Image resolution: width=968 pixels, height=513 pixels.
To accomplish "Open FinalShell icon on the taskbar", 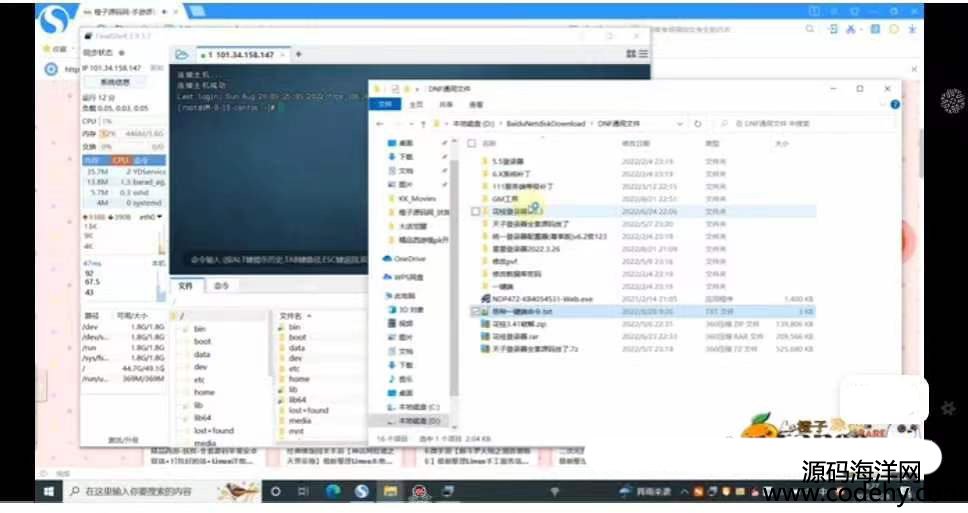I will (449, 491).
